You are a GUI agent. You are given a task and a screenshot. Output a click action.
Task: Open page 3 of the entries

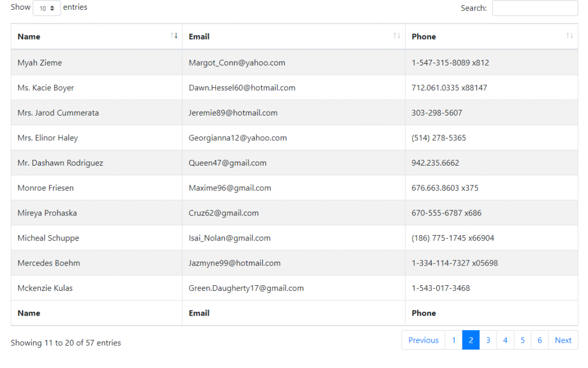tap(488, 340)
